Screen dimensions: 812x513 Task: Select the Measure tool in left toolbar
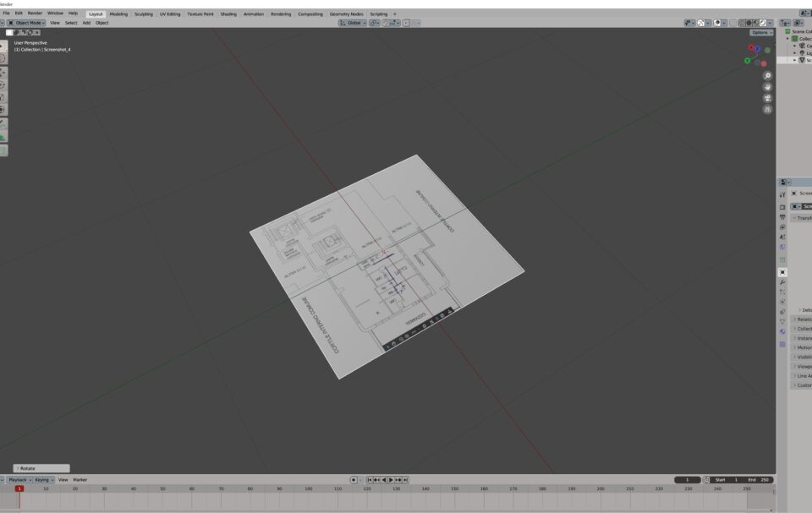coord(3,137)
